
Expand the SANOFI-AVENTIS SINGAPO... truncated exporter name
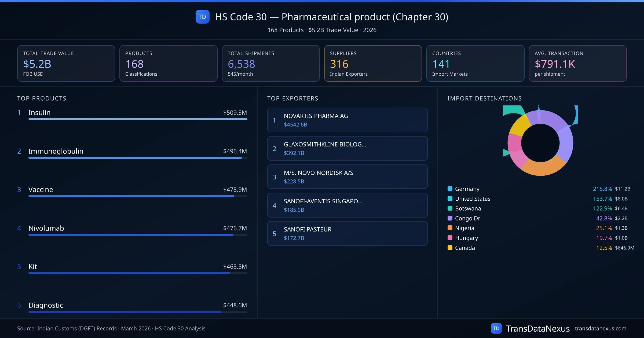point(323,201)
